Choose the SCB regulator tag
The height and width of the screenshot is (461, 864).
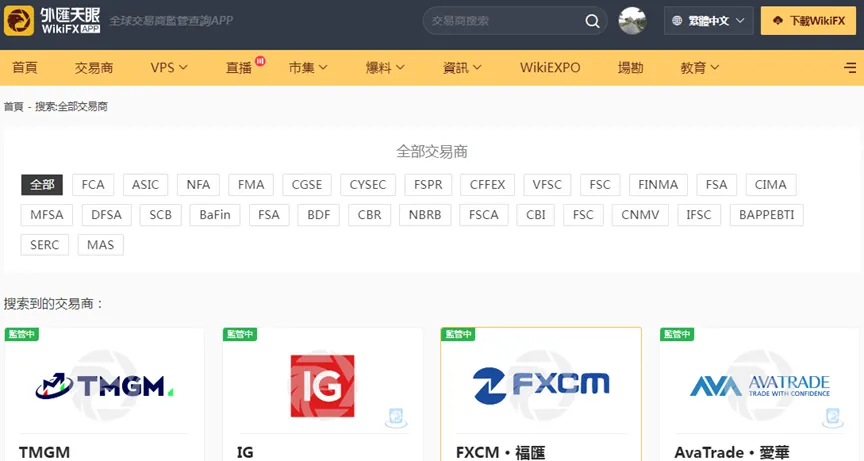click(161, 215)
